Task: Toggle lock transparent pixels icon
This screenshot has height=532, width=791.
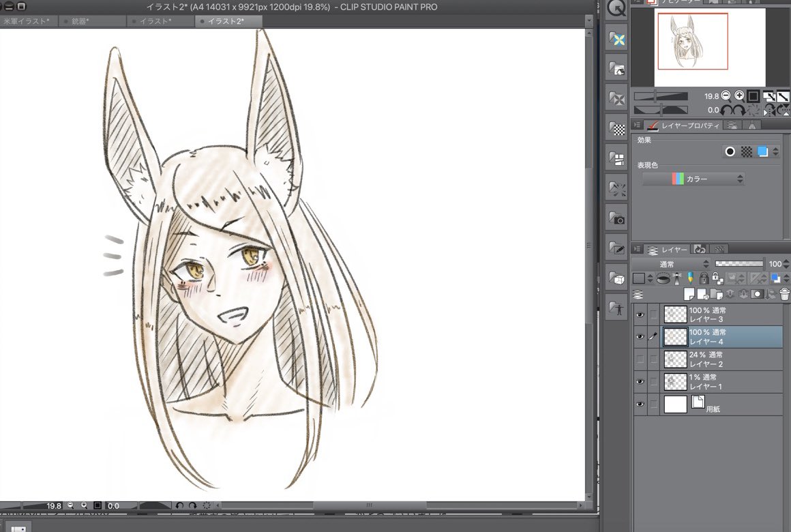Action: (717, 278)
